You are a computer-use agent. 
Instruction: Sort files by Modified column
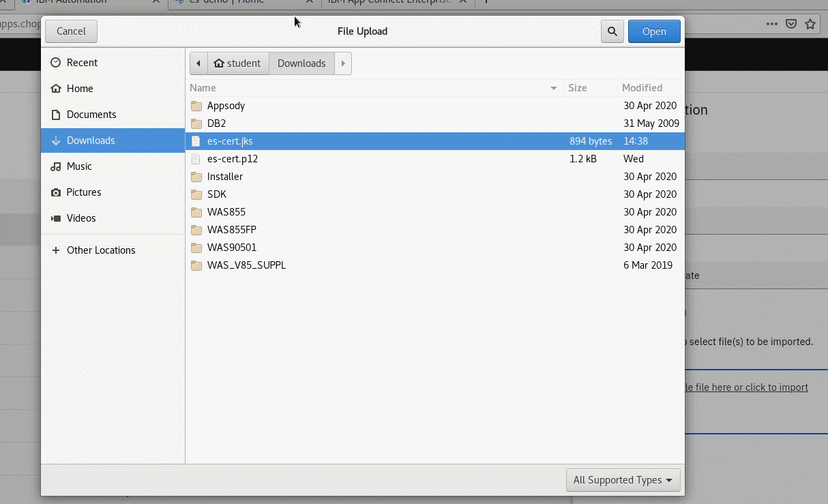pos(642,88)
